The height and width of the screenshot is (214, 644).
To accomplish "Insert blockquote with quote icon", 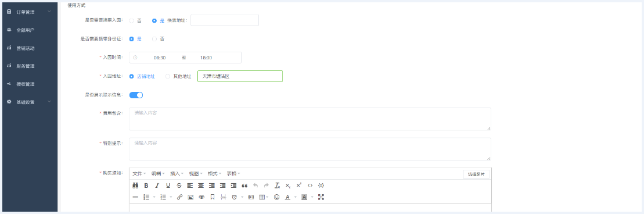I will coord(245,186).
